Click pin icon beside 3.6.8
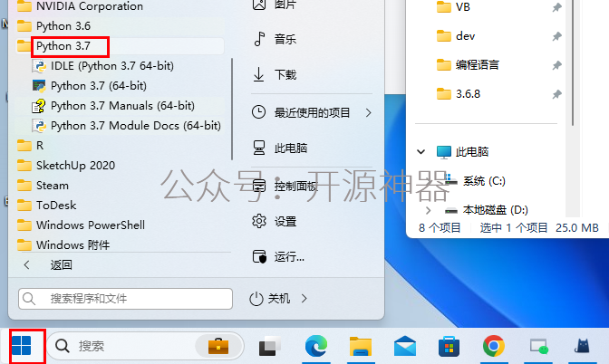This screenshot has width=609, height=364. [557, 94]
